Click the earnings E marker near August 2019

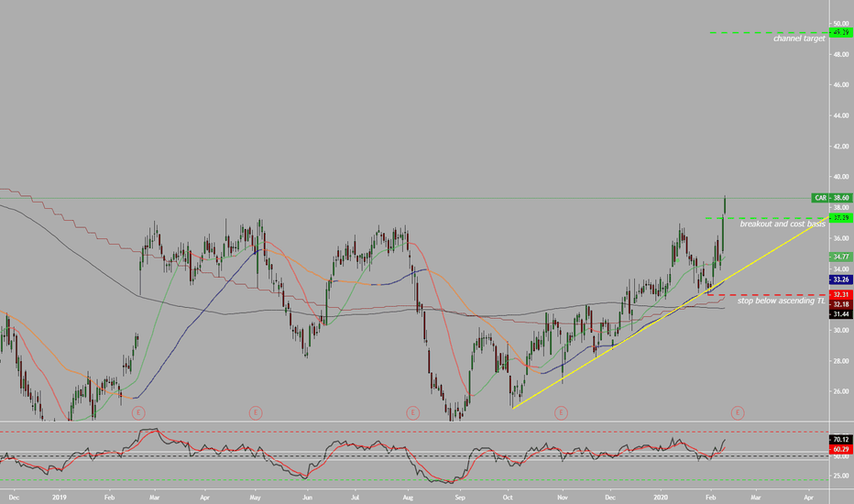coord(412,413)
